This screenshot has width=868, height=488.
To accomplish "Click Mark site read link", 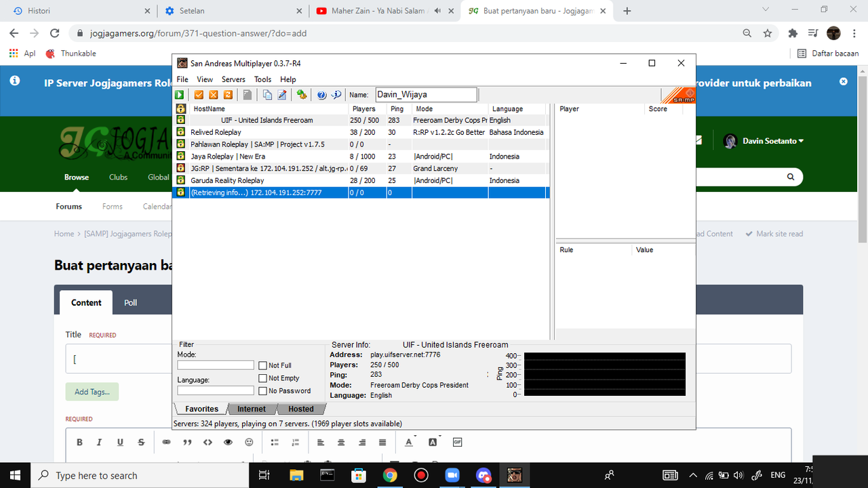I will [x=774, y=234].
